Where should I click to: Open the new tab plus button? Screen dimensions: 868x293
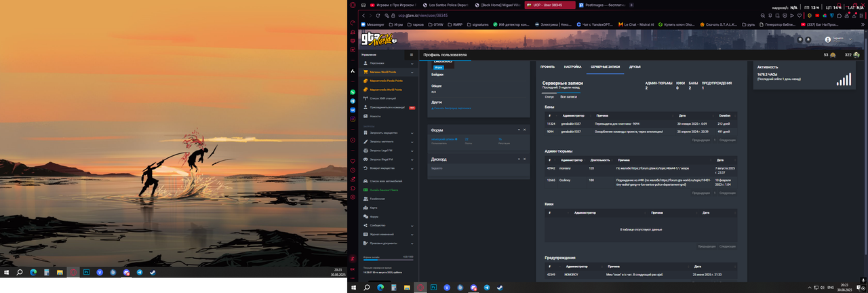[631, 5]
